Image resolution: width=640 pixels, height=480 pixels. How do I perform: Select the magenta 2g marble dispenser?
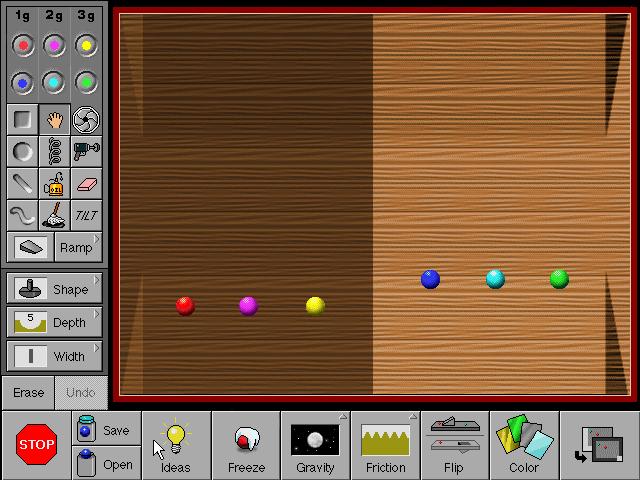[54, 45]
